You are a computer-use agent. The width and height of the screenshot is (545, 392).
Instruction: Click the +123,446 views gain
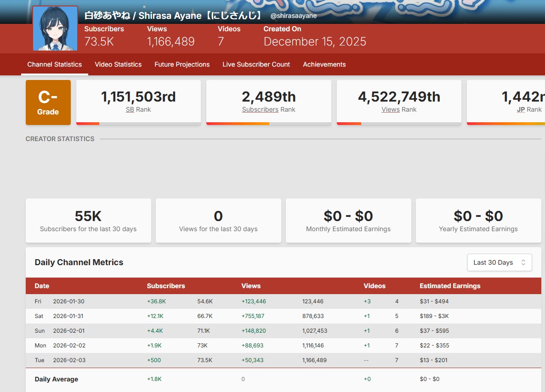254,301
